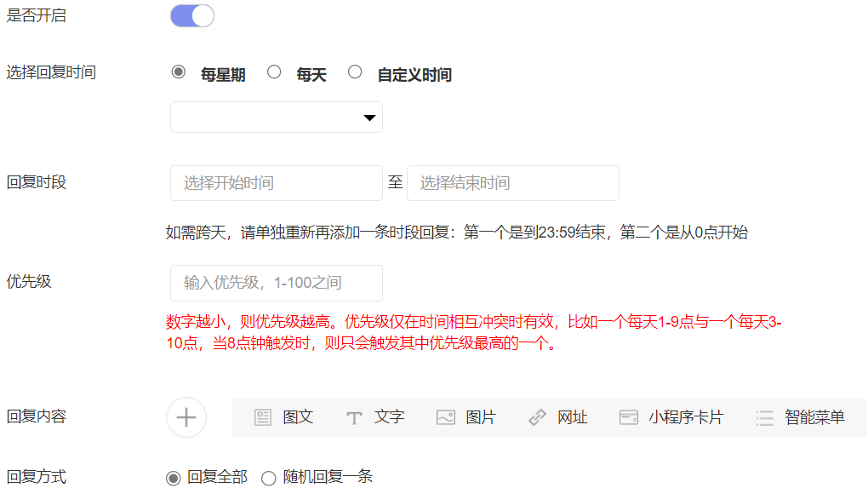Focus the 输入优先级 priority input box
The width and height of the screenshot is (868, 488).
tap(277, 283)
